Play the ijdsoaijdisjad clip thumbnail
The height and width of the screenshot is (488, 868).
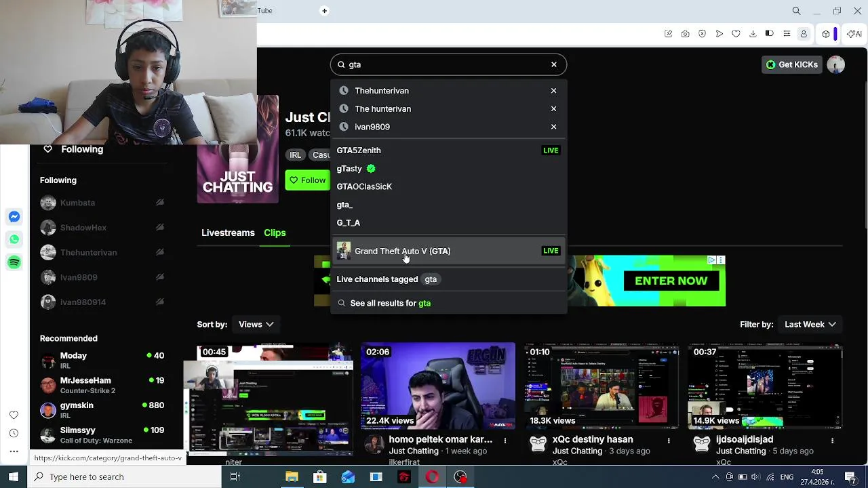pyautogui.click(x=765, y=386)
